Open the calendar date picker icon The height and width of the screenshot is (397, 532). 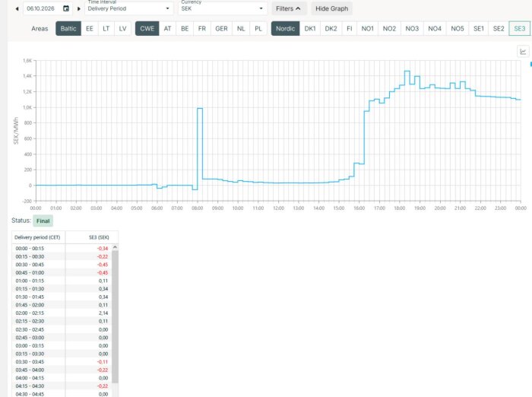(66, 8)
